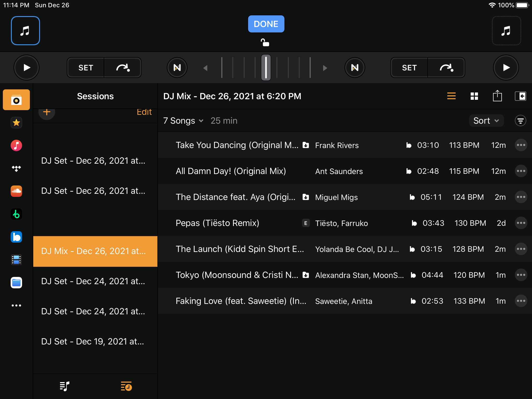Viewport: 532px width, 399px height.
Task: Nudge crossfader right with arrow
Action: pyautogui.click(x=325, y=68)
